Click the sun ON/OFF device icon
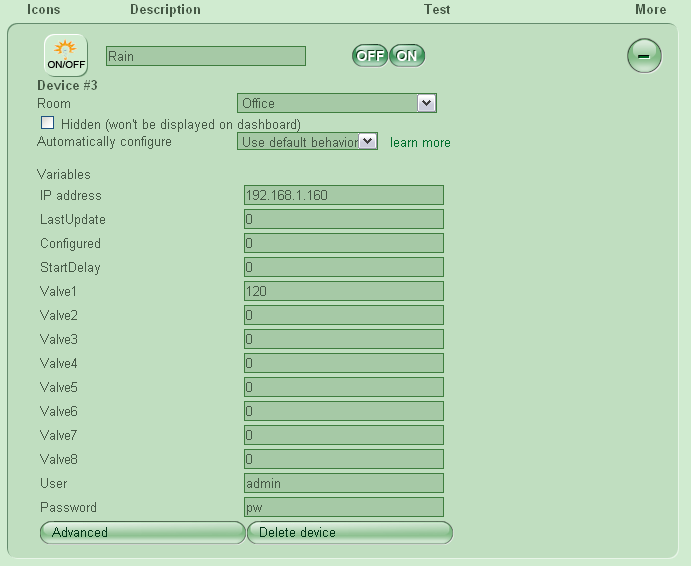691x566 pixels. pos(65,55)
